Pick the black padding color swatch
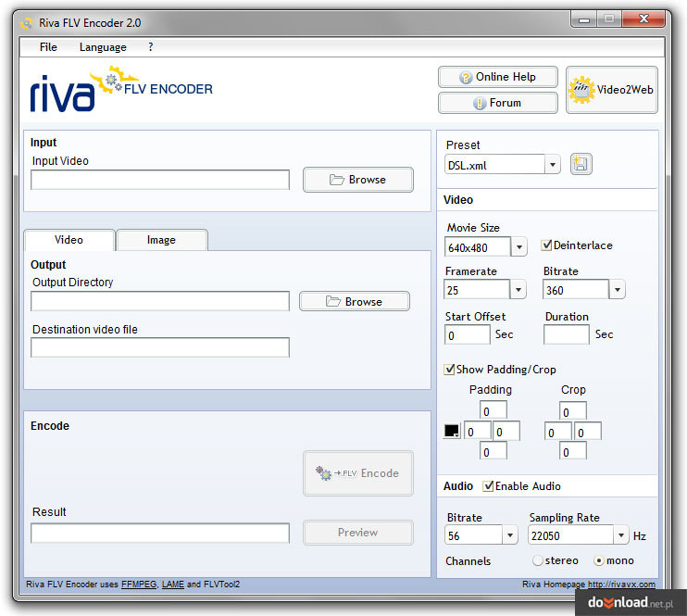687x616 pixels. point(452,431)
